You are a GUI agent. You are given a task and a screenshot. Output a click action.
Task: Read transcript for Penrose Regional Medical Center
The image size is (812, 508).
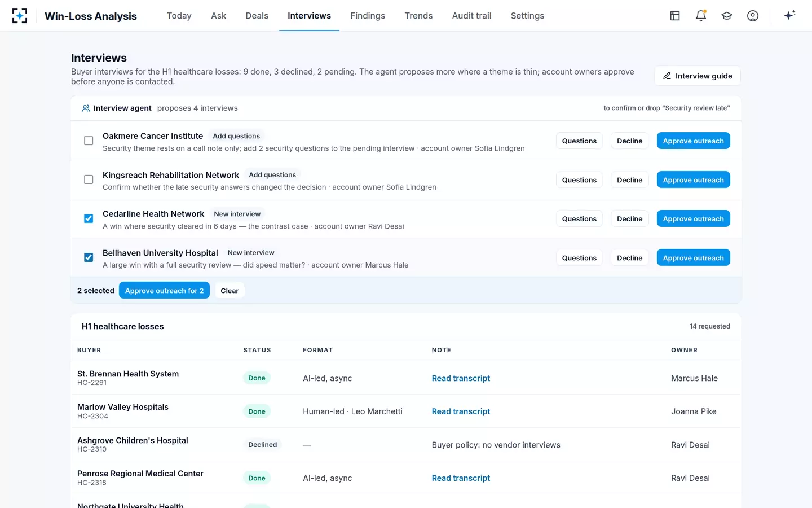pos(461,478)
